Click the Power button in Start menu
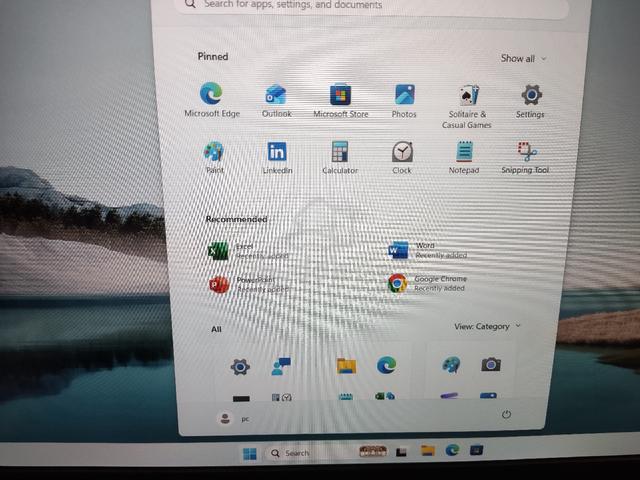This screenshot has width=640, height=480. [506, 415]
